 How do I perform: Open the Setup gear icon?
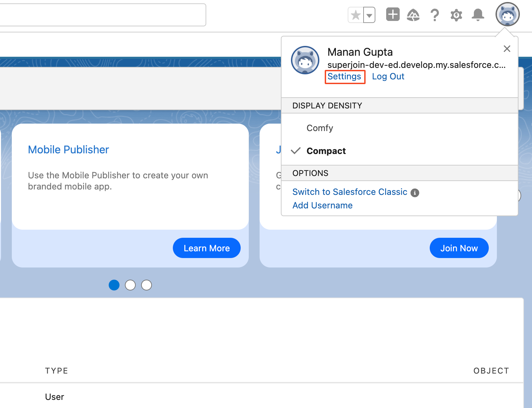(456, 15)
